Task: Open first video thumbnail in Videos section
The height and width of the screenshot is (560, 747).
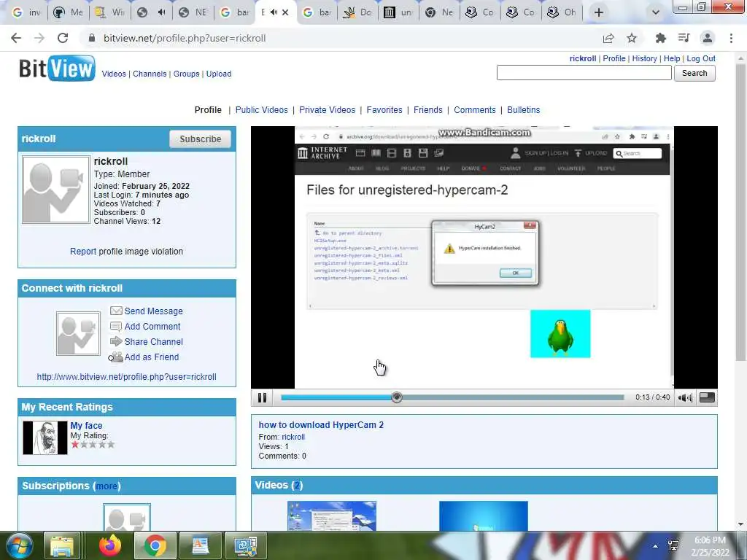Action: (x=332, y=516)
